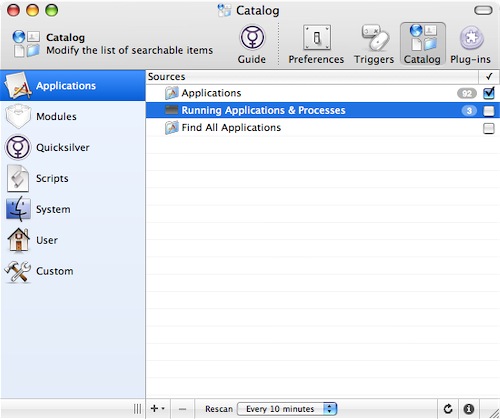
Task: Select Scripts in the sidebar
Action: point(73,178)
